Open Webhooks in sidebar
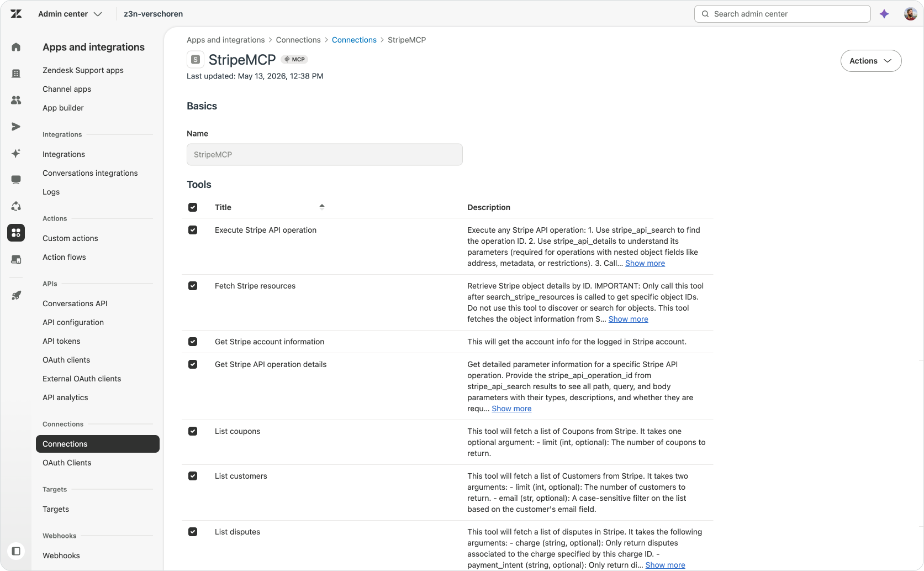 tap(61, 556)
